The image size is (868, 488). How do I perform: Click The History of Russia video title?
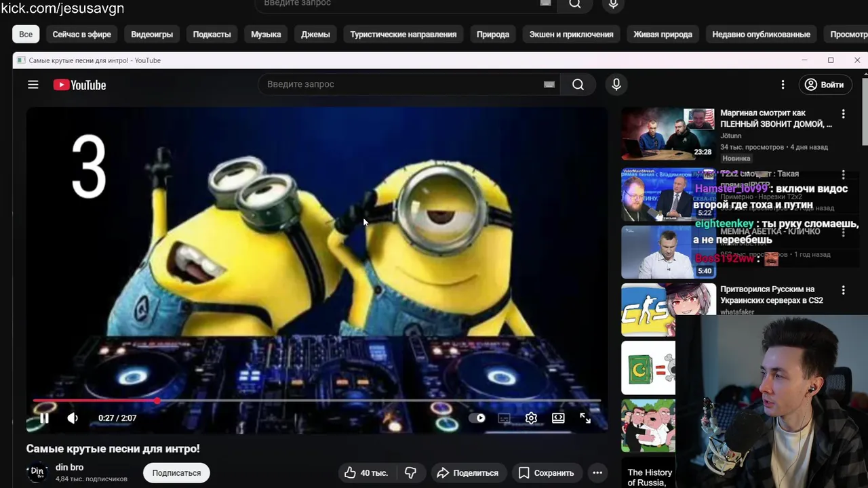[650, 477]
